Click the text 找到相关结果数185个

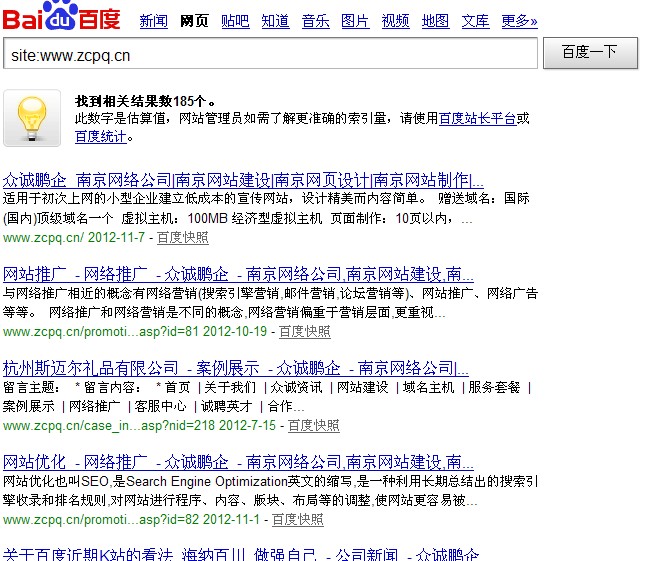point(145,101)
